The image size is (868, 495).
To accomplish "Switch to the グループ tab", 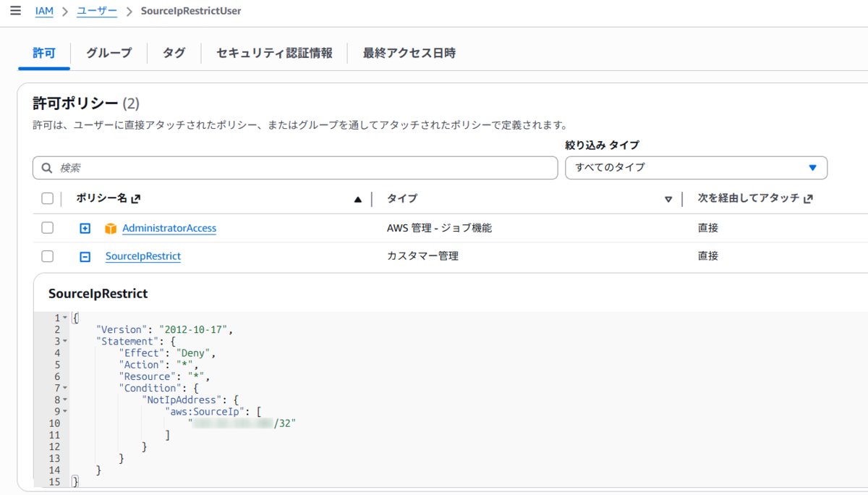I will coord(109,53).
